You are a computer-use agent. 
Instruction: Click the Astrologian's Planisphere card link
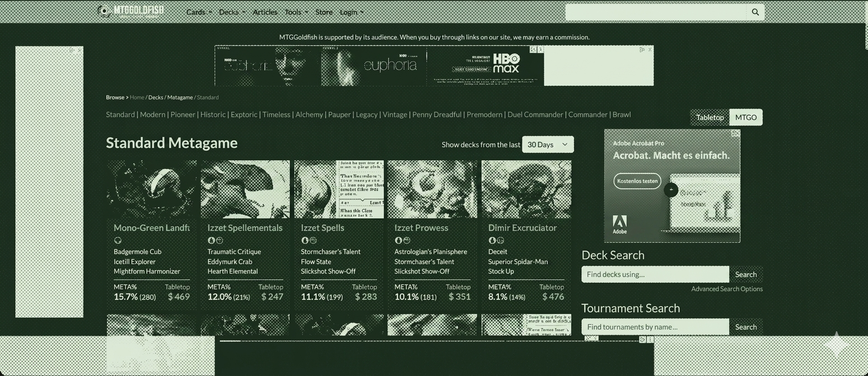[x=431, y=252]
